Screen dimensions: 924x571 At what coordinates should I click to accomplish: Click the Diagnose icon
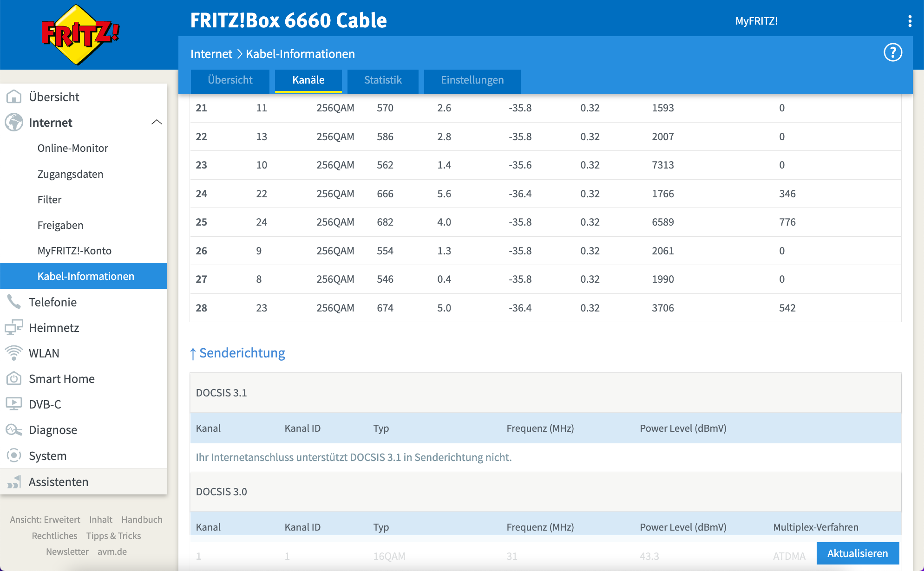[14, 429]
